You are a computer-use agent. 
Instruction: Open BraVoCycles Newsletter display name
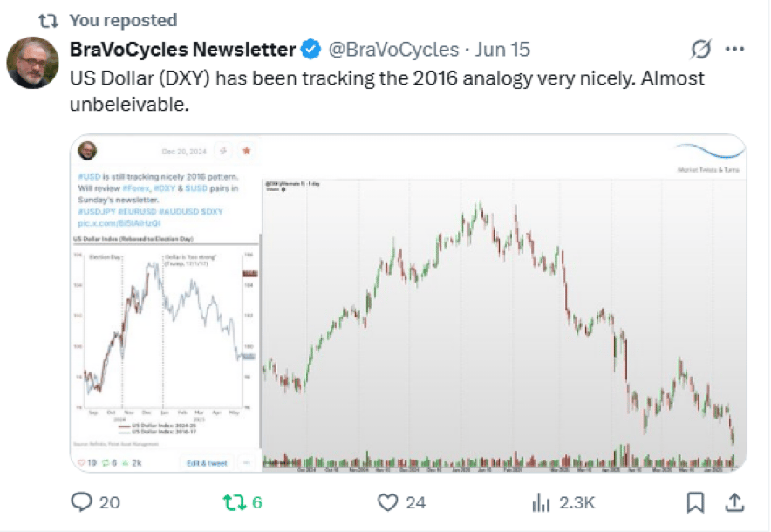pos(182,49)
